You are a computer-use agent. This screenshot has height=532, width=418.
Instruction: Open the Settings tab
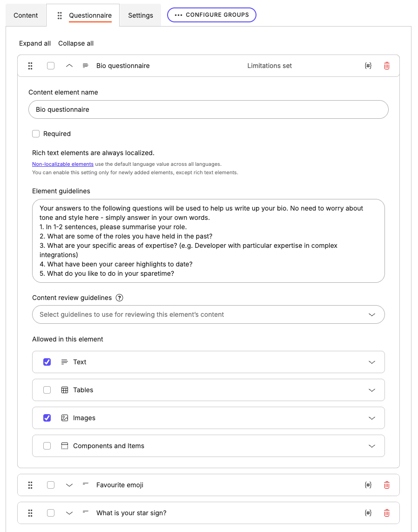click(x=141, y=15)
